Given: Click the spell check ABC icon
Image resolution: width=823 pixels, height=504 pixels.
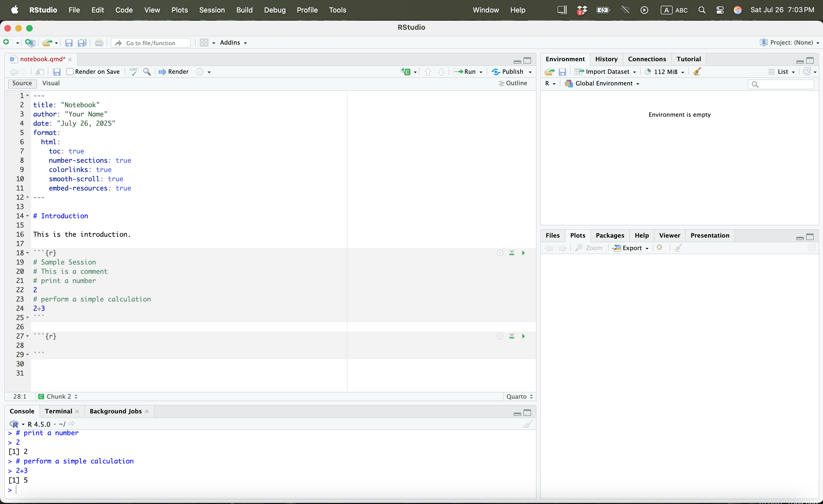Looking at the screenshot, I should tap(134, 72).
